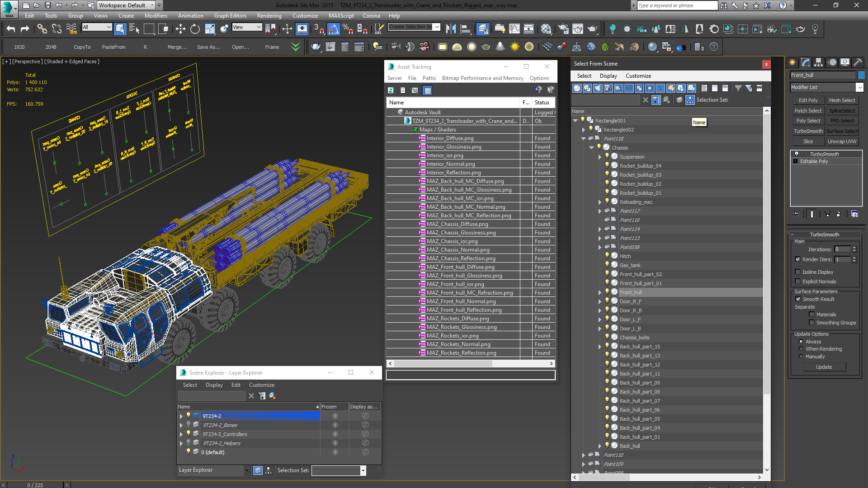The width and height of the screenshot is (868, 488).
Task: Click the Select and Link chain icon
Action: click(42, 29)
